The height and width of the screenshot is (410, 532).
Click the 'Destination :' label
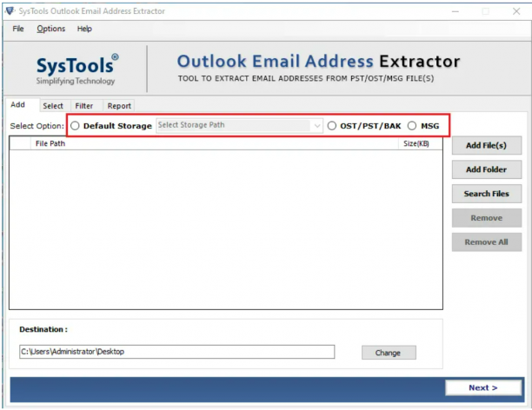click(43, 329)
